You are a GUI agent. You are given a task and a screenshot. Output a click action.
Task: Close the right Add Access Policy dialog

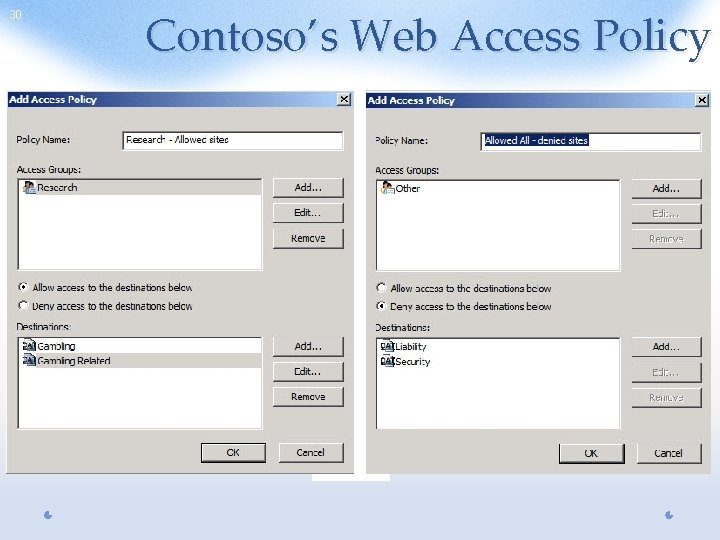pyautogui.click(x=702, y=100)
